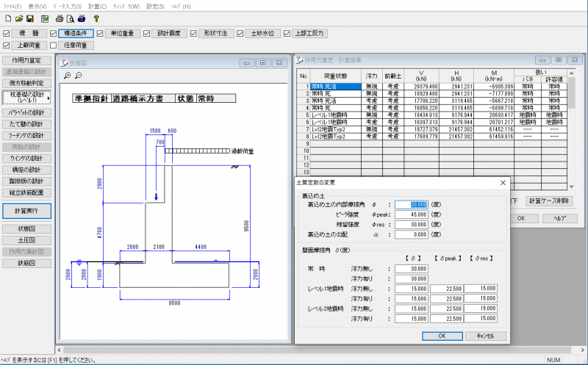The image size is (588, 365).
Task: Click the blue printer toolbar icon
Action: (82, 18)
